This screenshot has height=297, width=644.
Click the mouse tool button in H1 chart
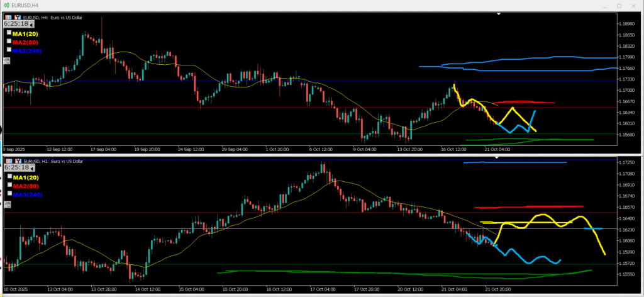6,204
